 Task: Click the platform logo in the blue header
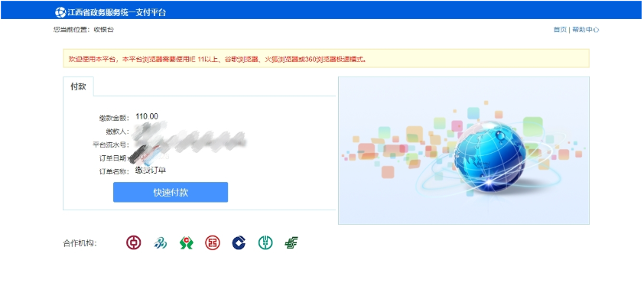pyautogui.click(x=60, y=12)
